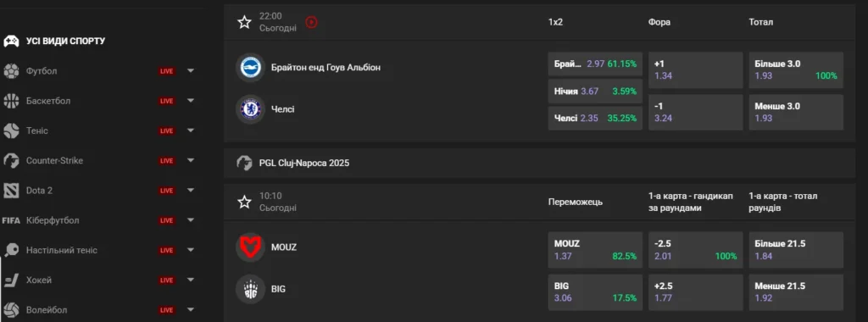Select handicap -1 at 3.24
Viewport: 868px width, 322px height.
[695, 113]
